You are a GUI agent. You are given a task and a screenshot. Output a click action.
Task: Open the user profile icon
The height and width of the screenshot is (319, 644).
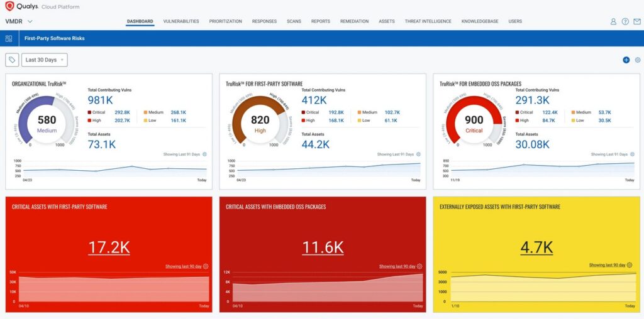click(613, 22)
